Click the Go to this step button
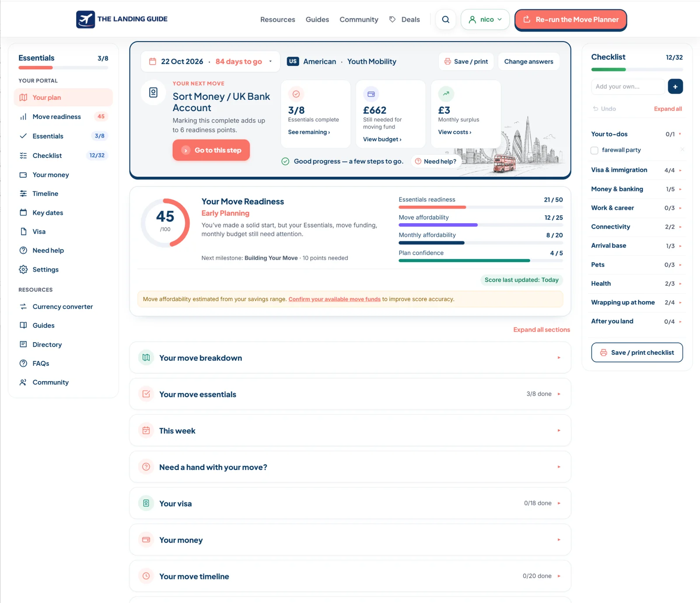 click(x=211, y=150)
